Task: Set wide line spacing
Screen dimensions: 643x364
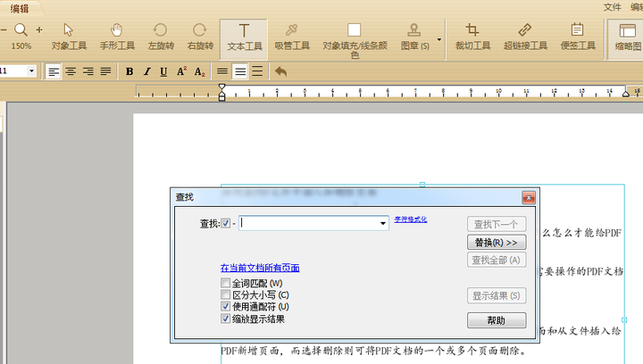Action: click(257, 71)
